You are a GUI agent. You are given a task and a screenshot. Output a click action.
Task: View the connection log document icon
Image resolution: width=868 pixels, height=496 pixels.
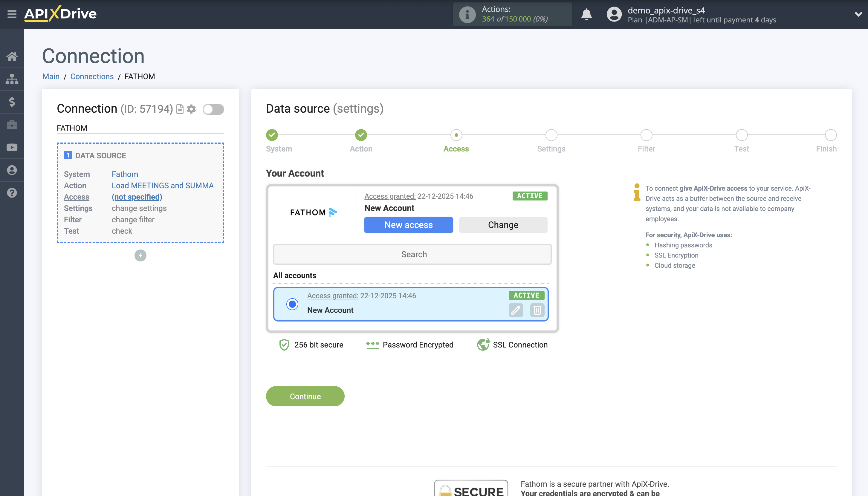tap(179, 109)
